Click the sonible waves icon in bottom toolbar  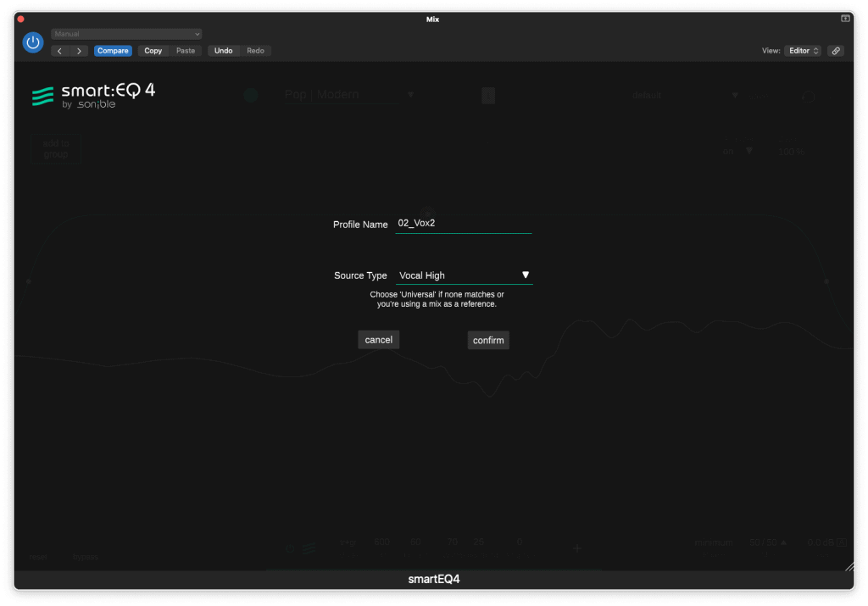click(307, 547)
